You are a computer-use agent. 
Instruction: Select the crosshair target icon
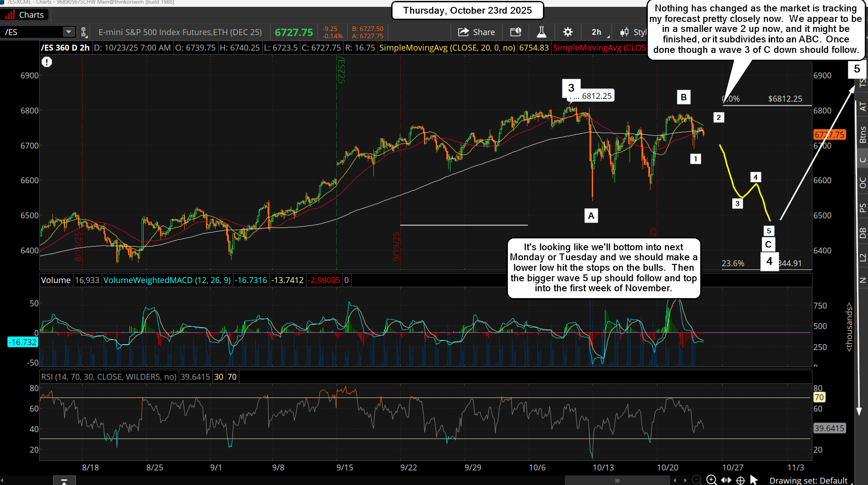point(740,480)
